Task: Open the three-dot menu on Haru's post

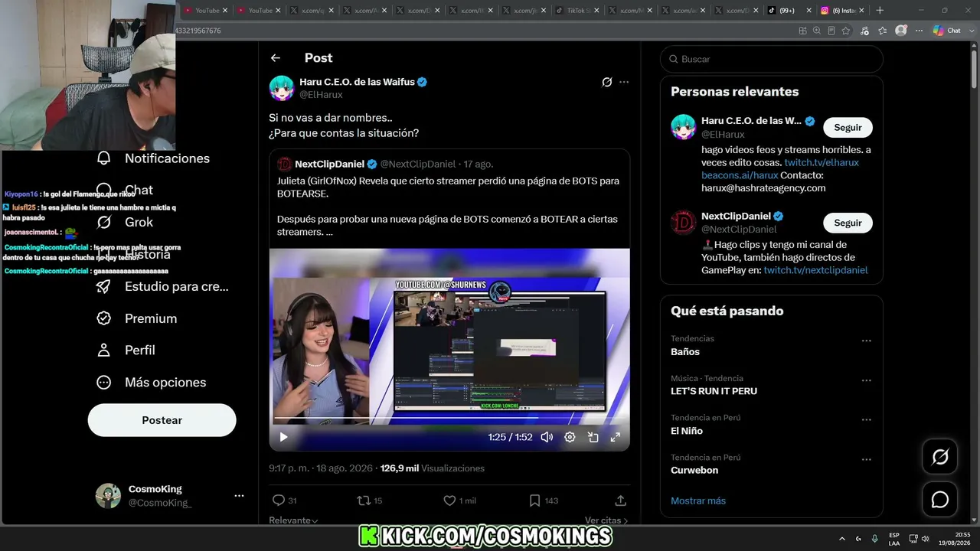Action: (624, 82)
